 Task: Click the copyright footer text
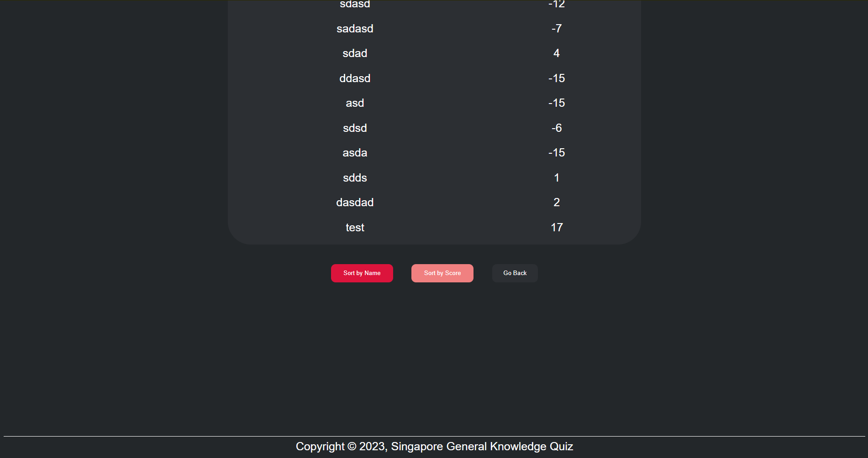pyautogui.click(x=434, y=446)
